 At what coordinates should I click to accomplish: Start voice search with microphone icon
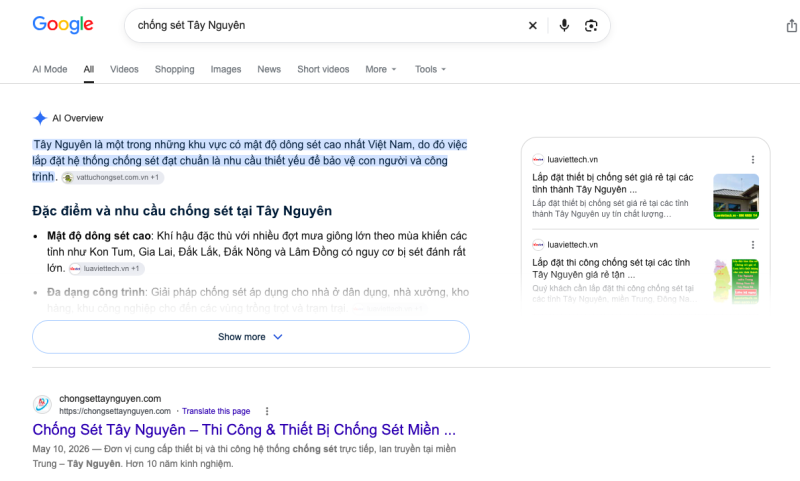[x=564, y=26]
